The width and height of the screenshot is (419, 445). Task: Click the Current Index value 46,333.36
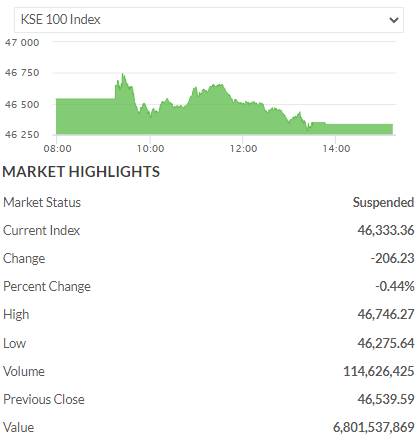[386, 230]
